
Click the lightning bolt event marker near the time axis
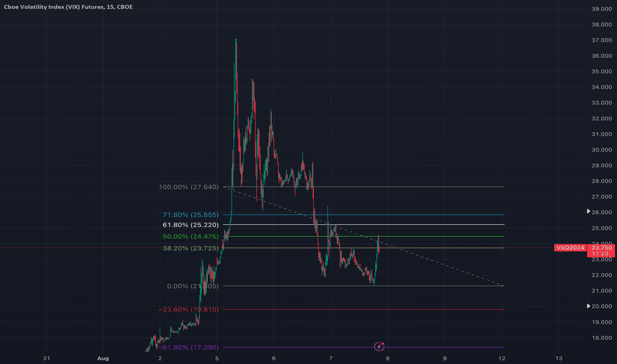tap(379, 347)
